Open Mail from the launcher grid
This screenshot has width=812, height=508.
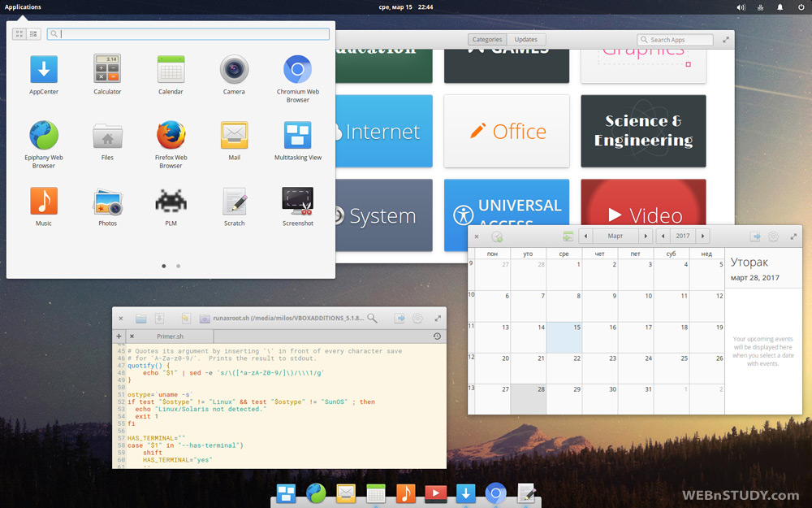(234, 135)
